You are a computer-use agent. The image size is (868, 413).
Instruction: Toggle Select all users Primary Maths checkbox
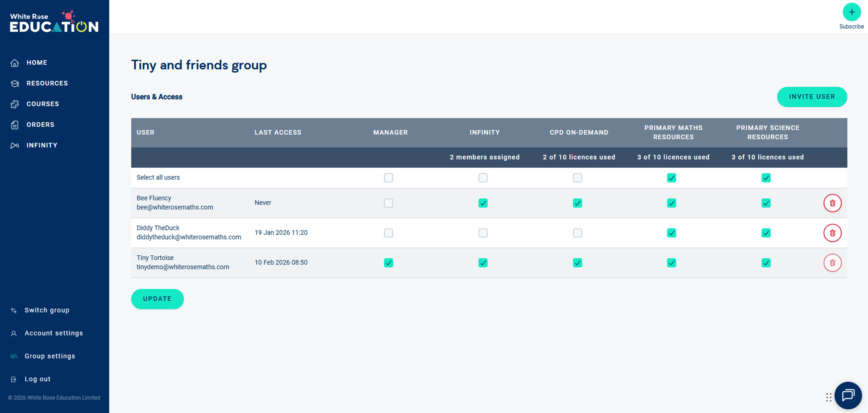(671, 178)
